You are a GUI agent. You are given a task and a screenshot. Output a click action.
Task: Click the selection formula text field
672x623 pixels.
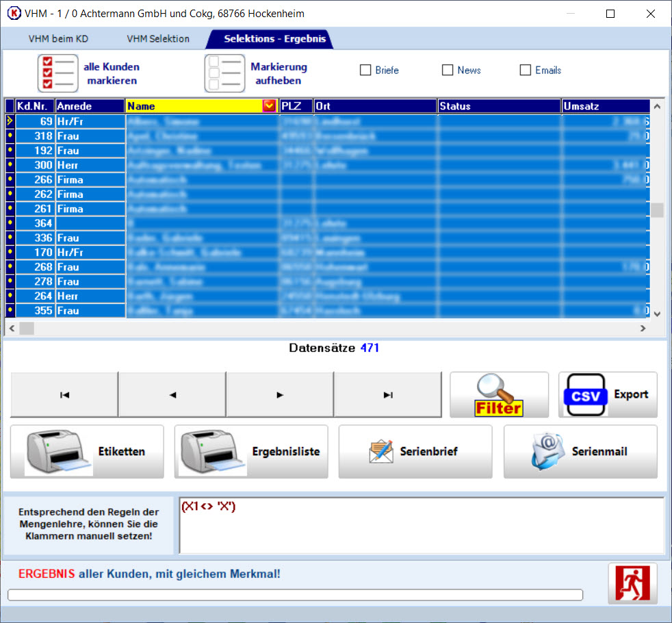coord(421,525)
